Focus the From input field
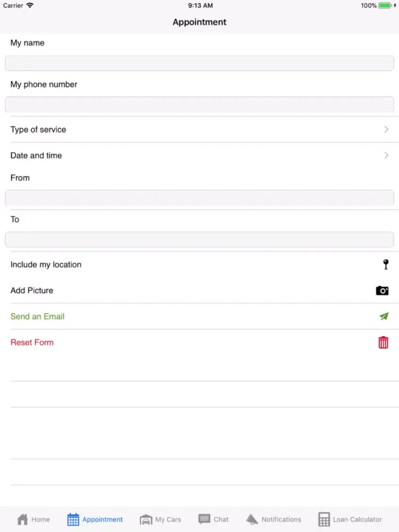 pyautogui.click(x=199, y=198)
